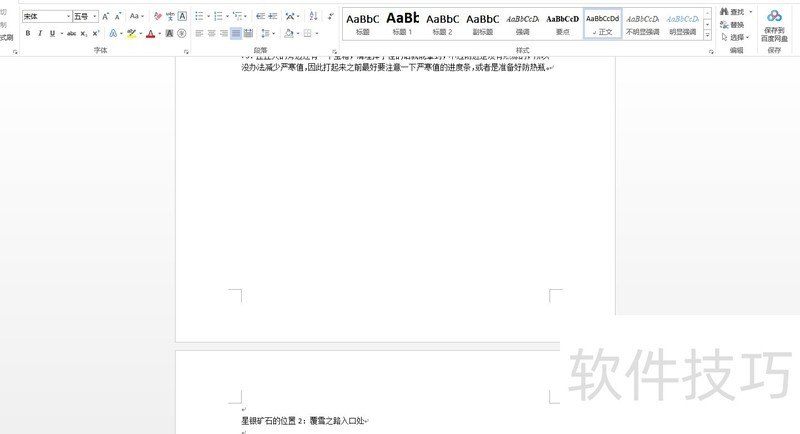Screen dimensions: 800x434
Task: Apply the 副标题 style
Action: click(482, 23)
